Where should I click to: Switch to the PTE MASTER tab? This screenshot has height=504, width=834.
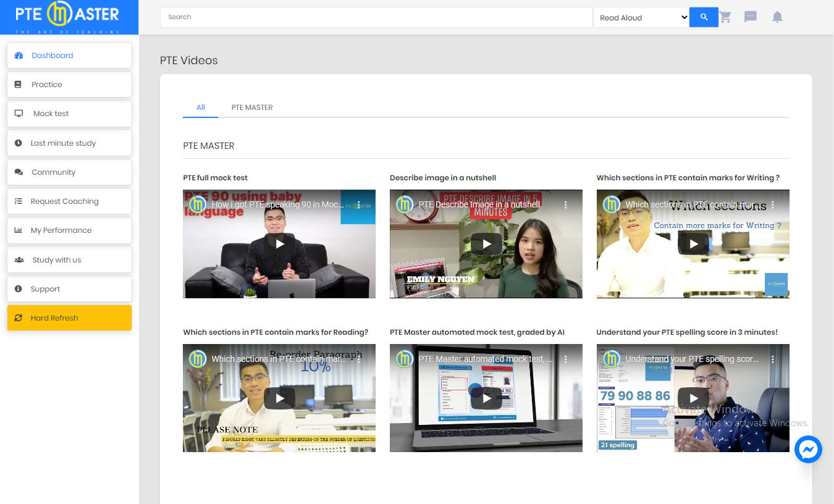(252, 107)
